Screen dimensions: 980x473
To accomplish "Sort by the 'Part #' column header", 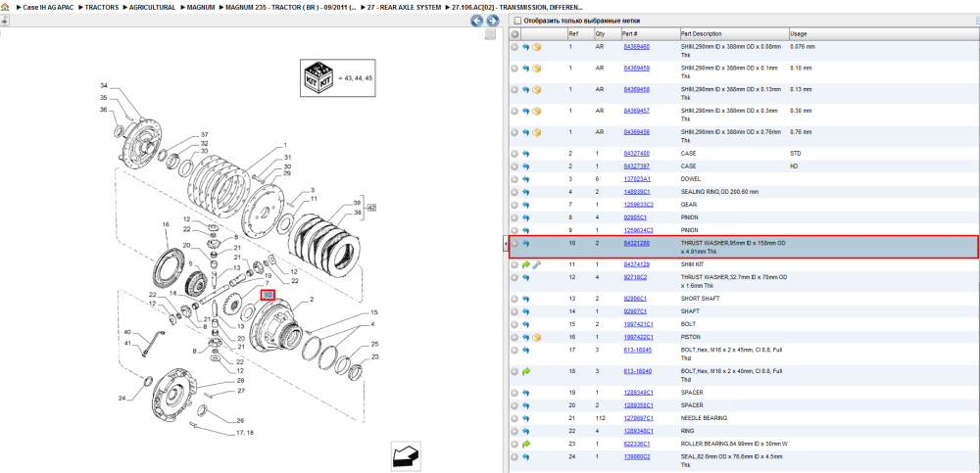I will tap(629, 33).
